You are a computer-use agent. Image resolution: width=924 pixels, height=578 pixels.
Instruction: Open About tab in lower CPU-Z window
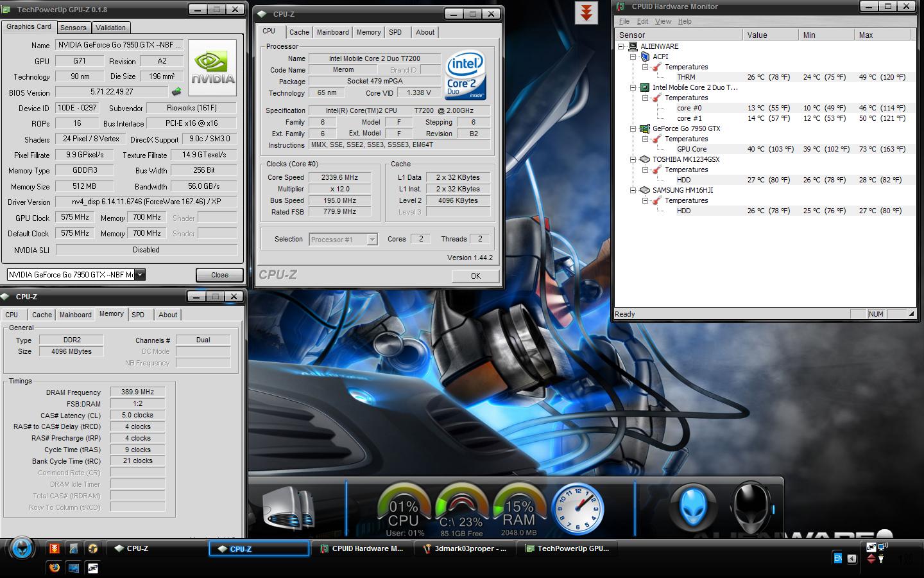167,315
